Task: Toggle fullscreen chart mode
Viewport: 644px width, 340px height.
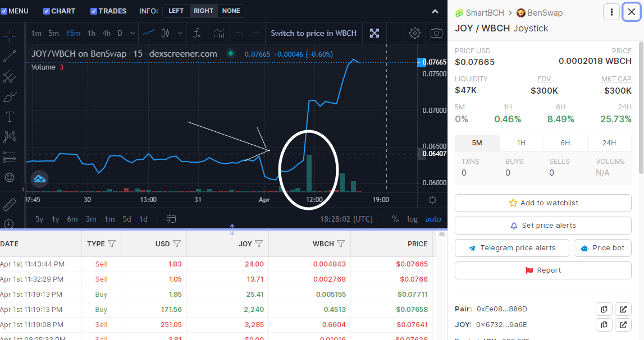Action: click(374, 33)
